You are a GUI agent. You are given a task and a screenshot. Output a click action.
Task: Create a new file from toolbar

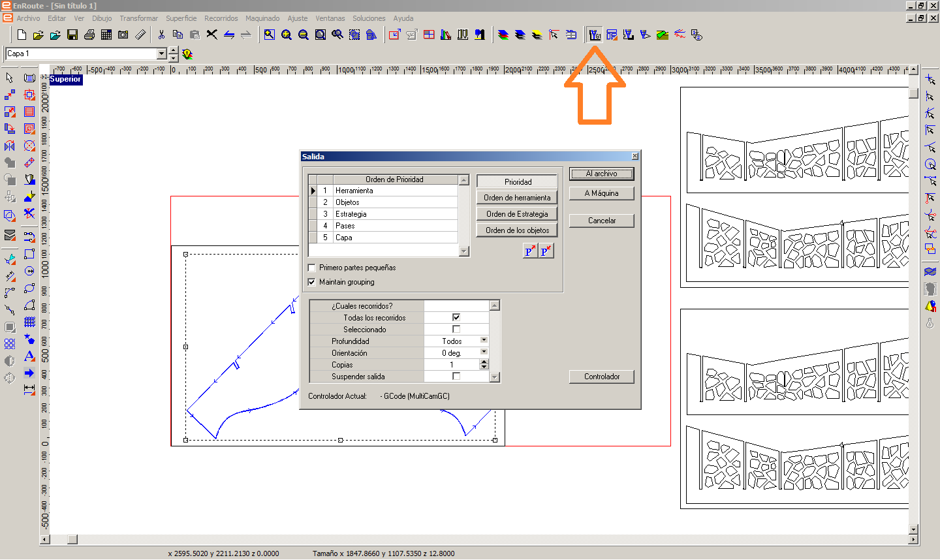click(22, 35)
